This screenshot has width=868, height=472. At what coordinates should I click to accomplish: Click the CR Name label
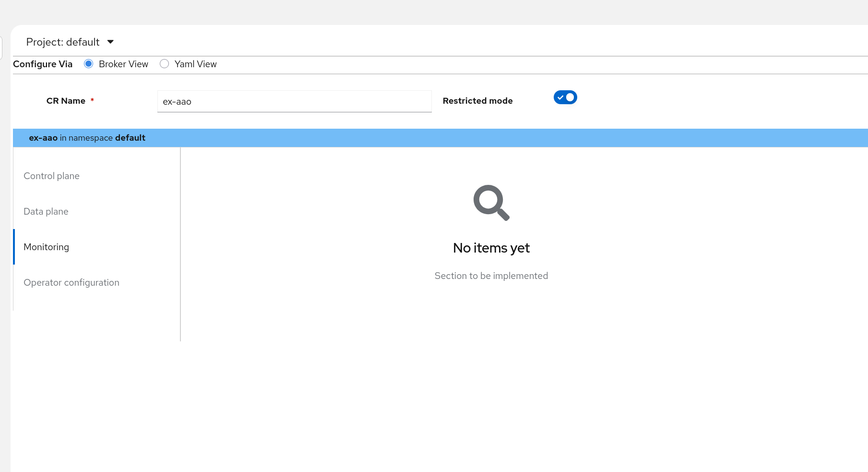(x=66, y=101)
